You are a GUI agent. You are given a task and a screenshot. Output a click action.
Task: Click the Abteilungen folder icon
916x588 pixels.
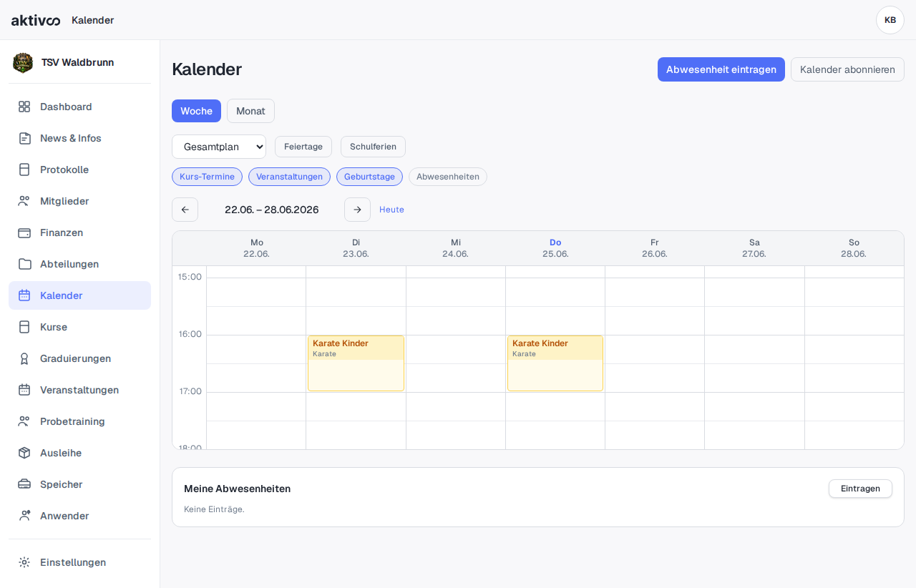coord(24,264)
